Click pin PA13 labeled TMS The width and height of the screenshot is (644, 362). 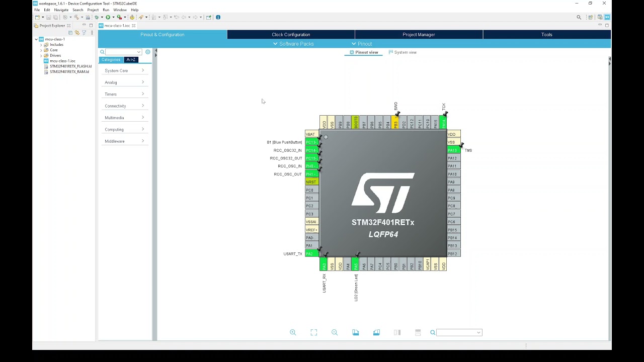[x=454, y=150]
